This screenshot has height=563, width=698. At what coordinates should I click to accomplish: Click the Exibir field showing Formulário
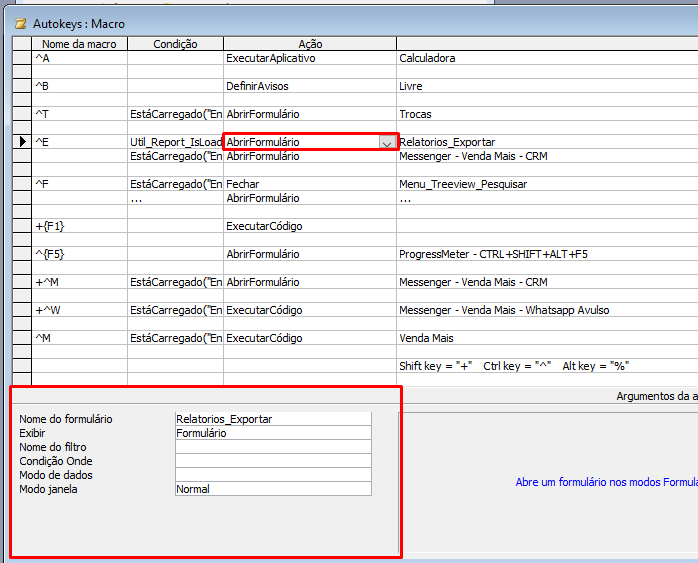coord(272,433)
